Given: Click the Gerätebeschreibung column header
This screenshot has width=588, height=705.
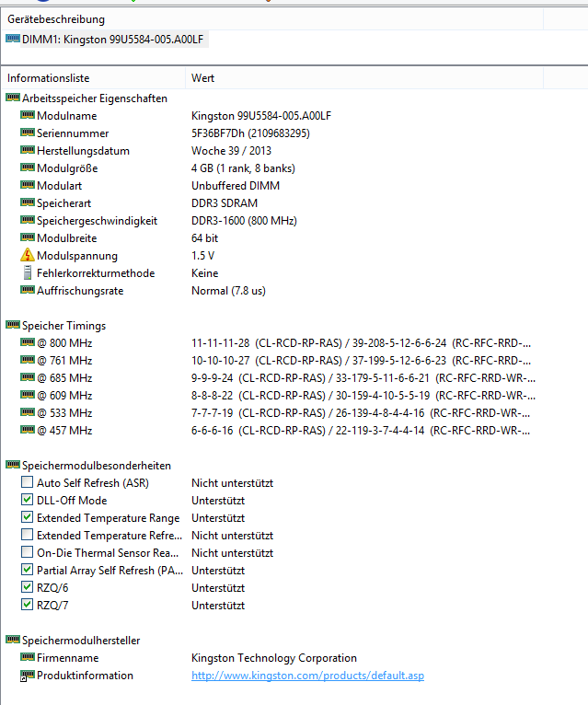Looking at the screenshot, I should click(56, 19).
